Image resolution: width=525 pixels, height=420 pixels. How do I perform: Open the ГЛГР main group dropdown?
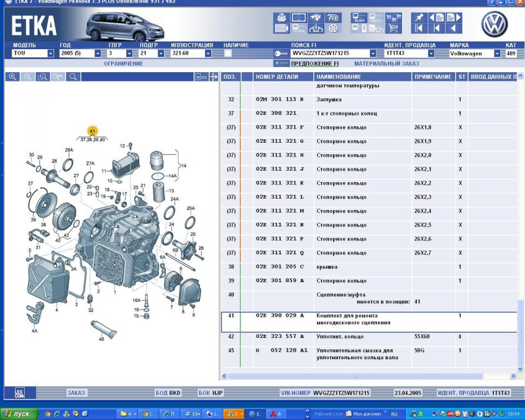click(129, 53)
